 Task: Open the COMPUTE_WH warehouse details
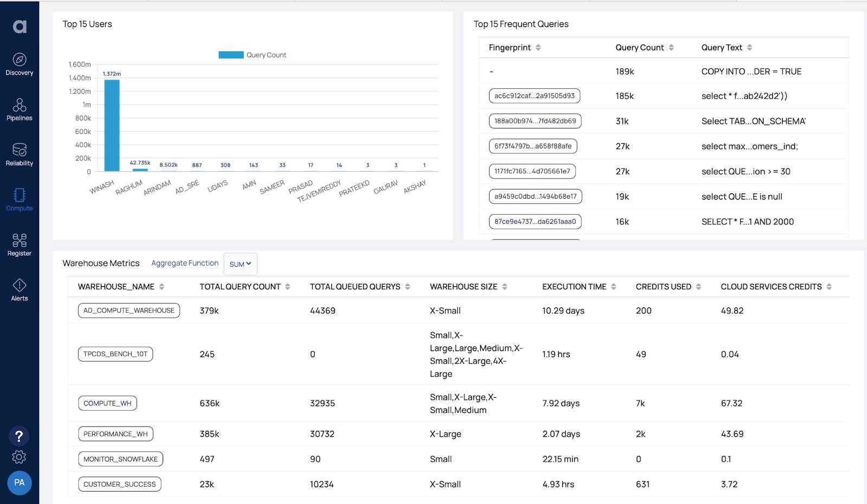tap(107, 403)
